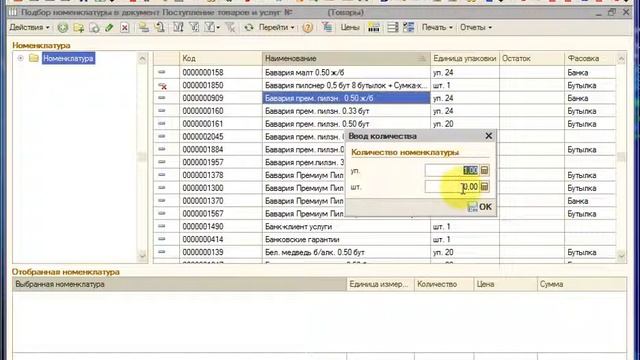
Task: Click the edit pencil icon
Action: [x=109, y=28]
